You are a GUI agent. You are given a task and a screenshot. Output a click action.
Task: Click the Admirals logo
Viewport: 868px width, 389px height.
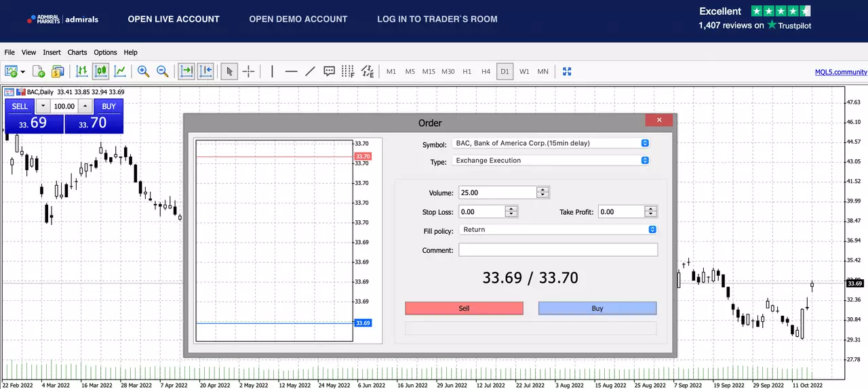(62, 20)
